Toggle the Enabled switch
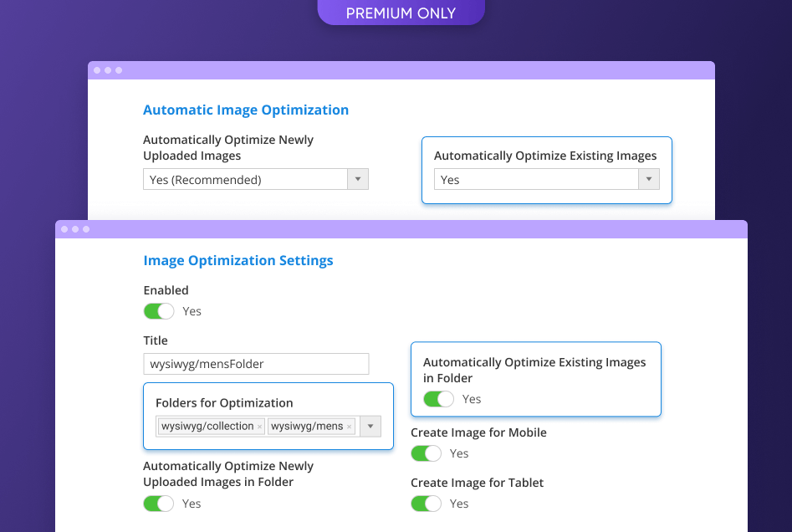The height and width of the screenshot is (532, 792). (159, 311)
